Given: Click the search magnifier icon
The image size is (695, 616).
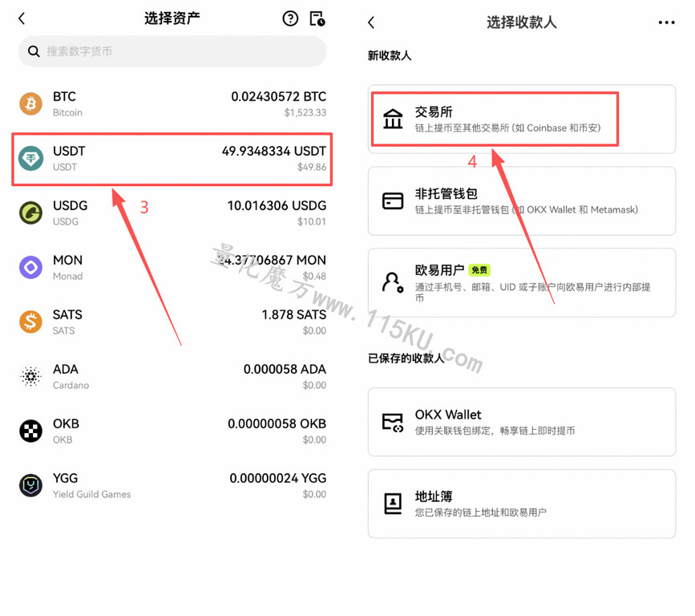Looking at the screenshot, I should coord(34,51).
